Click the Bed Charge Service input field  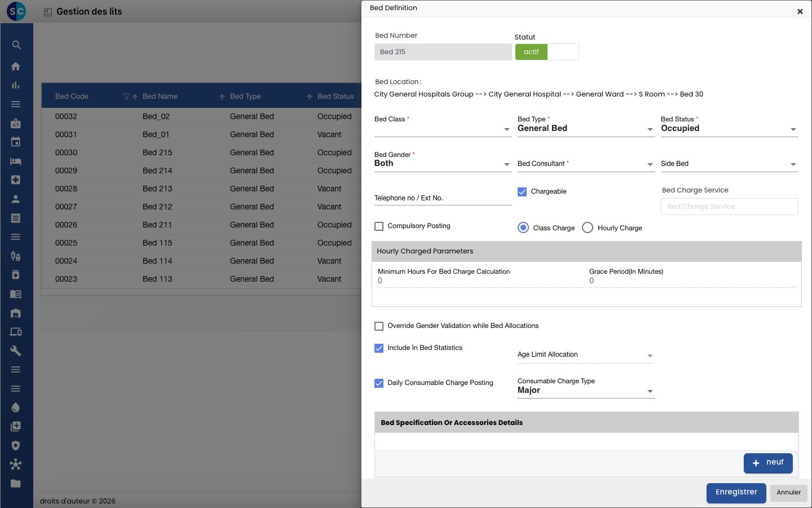(x=730, y=207)
